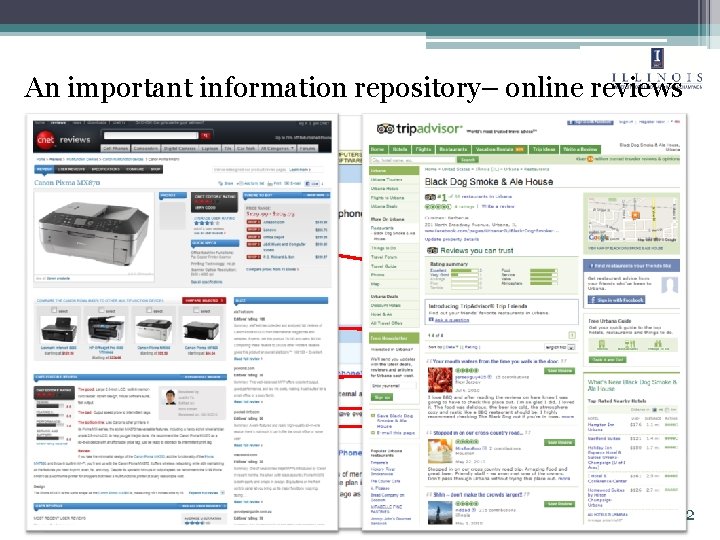The height and width of the screenshot is (540, 720).
Task: Tick the fourth compare 'select' checkbox
Action: [196, 310]
